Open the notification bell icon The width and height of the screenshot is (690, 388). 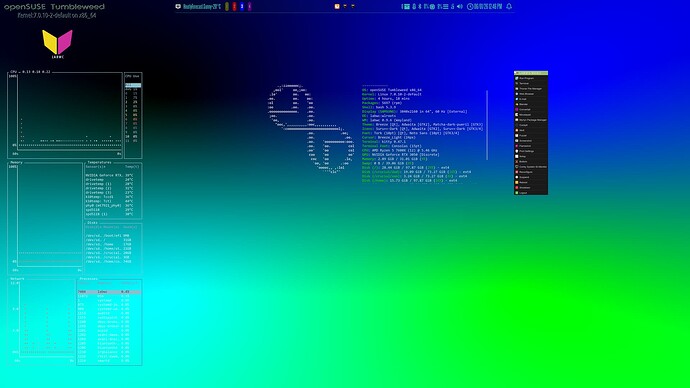(x=509, y=7)
